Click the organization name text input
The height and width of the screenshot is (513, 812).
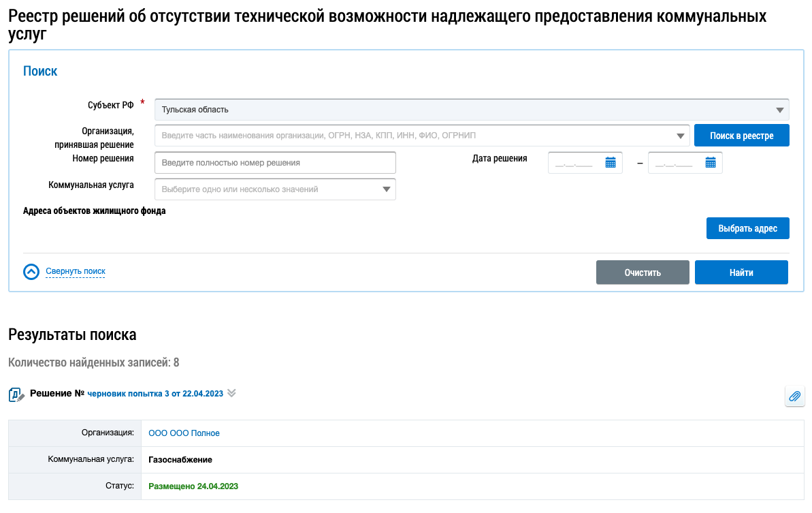click(415, 136)
